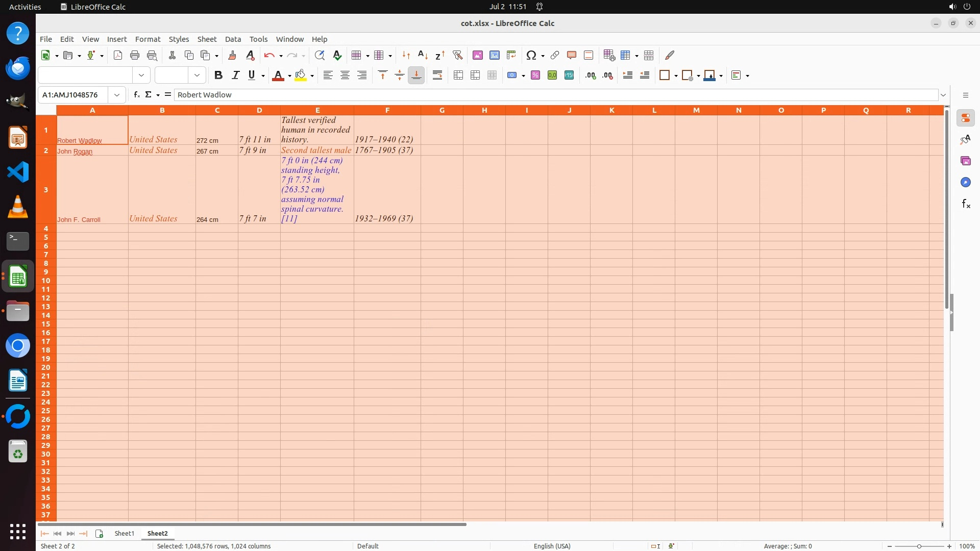Image resolution: width=980 pixels, height=551 pixels.
Task: Toggle Bold formatting
Action: tap(218, 76)
